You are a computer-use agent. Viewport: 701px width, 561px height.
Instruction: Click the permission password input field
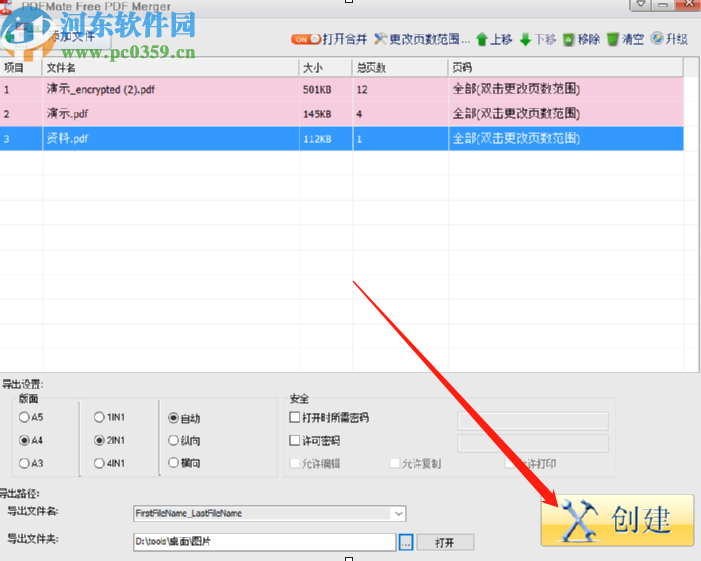click(x=533, y=443)
